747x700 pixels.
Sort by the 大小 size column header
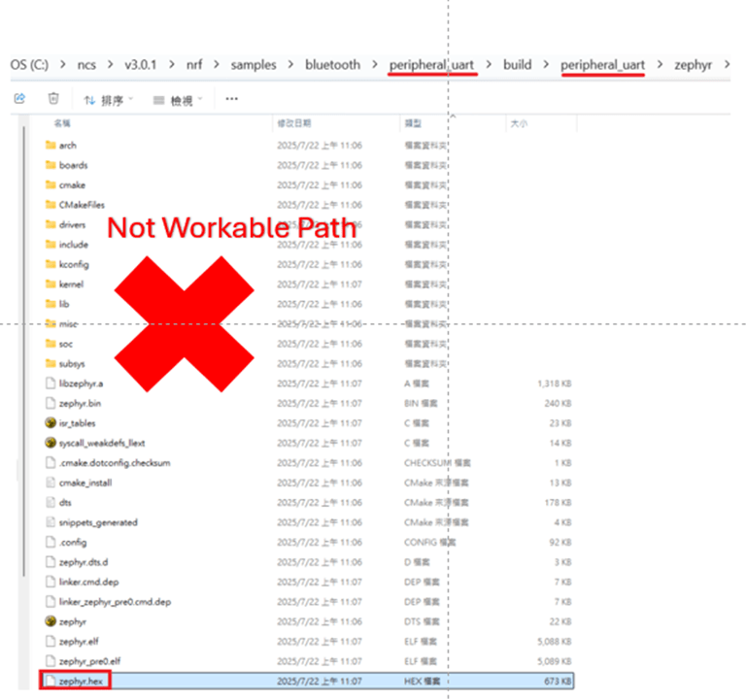click(518, 124)
